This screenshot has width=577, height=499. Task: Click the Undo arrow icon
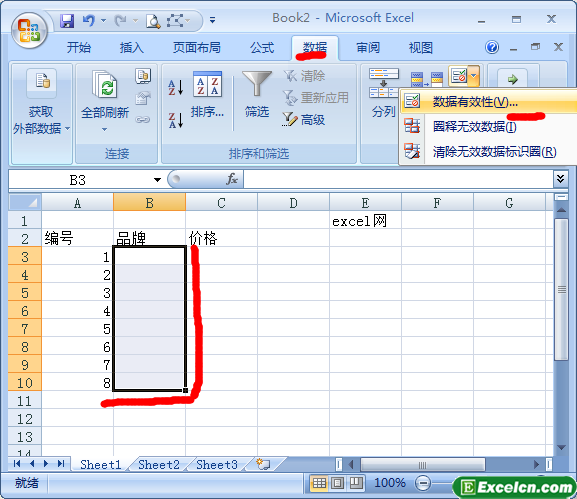88,20
